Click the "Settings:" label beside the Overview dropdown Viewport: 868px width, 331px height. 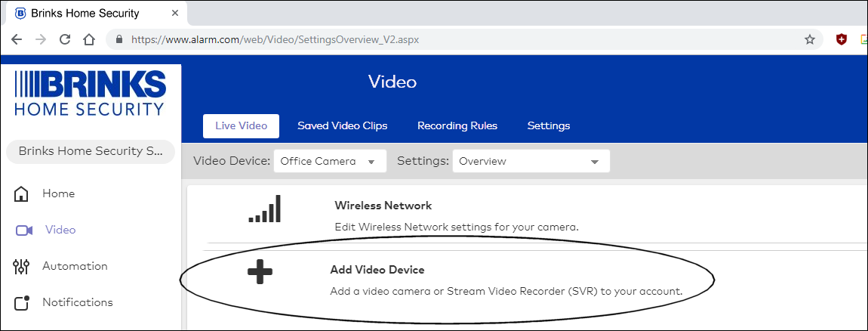pyautogui.click(x=423, y=161)
